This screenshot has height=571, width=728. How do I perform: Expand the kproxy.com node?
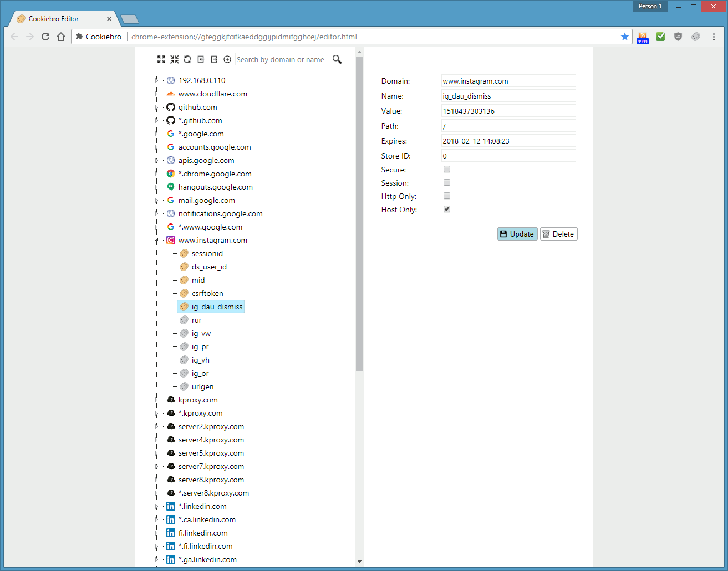(x=157, y=400)
